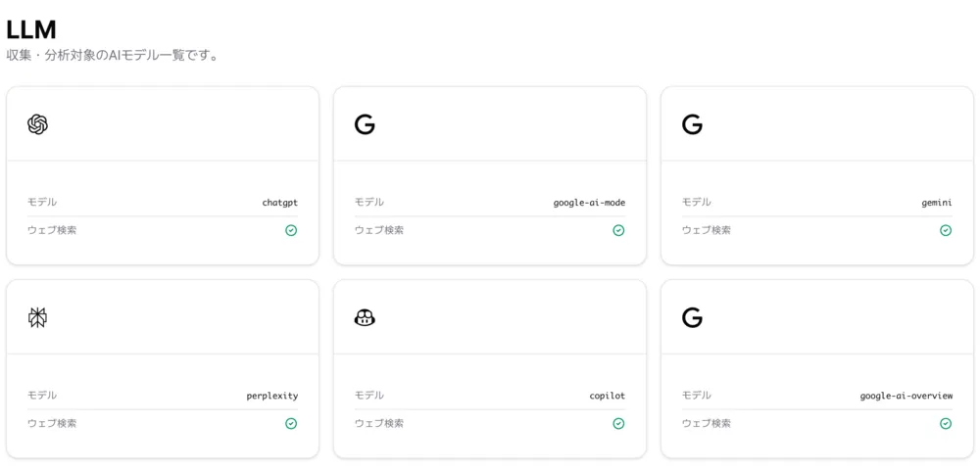Click "モデル" label on the chatgpt card
This screenshot has height=471, width=980.
pyautogui.click(x=42, y=202)
